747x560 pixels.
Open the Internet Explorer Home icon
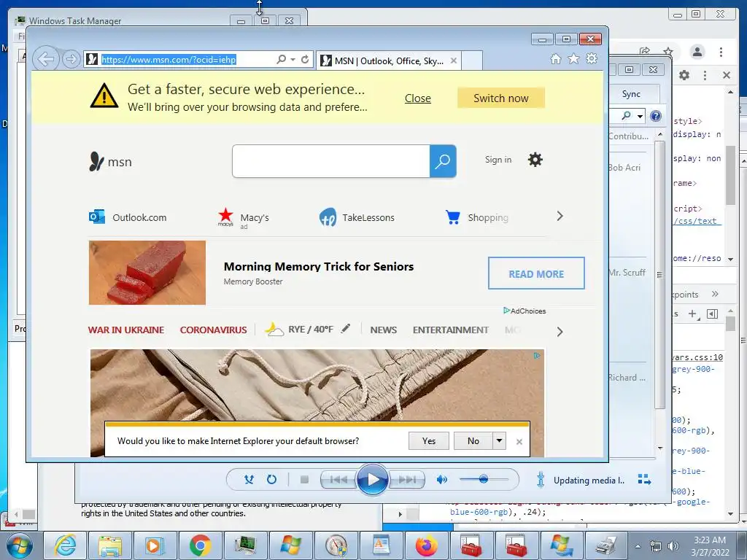[555, 58]
